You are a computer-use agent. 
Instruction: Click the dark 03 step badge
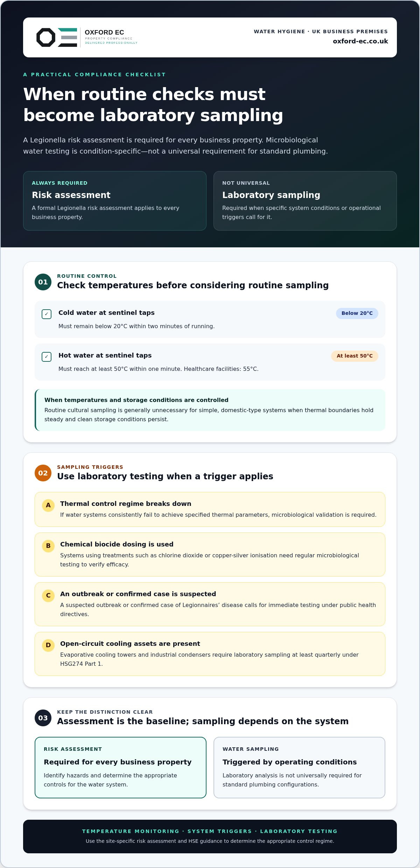coord(43,718)
